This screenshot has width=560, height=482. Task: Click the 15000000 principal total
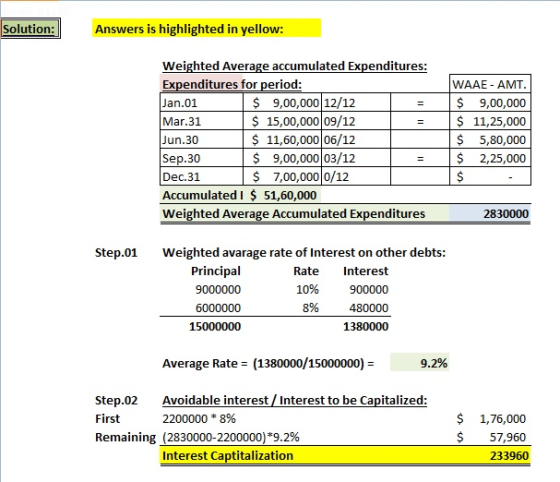tap(215, 326)
